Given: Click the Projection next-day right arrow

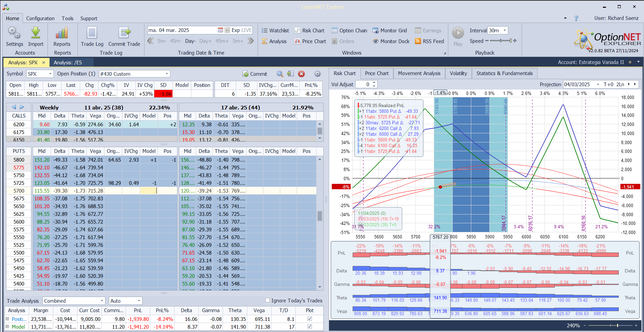Looking at the screenshot, I should coord(635,85).
